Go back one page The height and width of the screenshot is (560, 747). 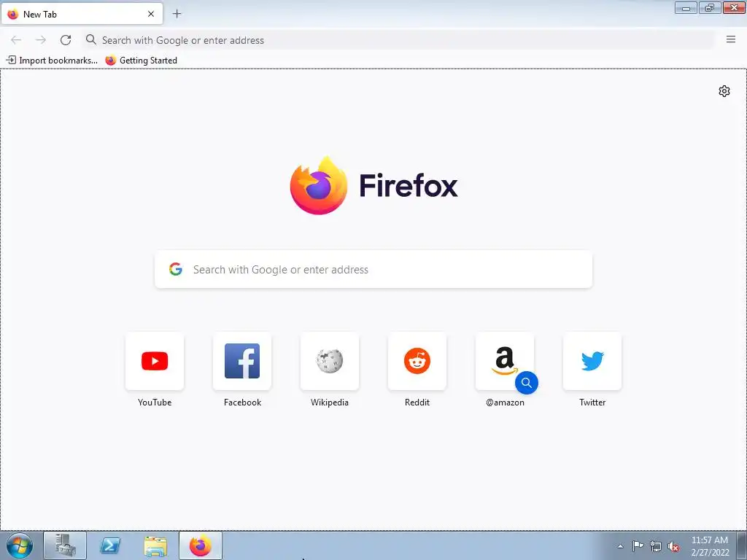(16, 40)
